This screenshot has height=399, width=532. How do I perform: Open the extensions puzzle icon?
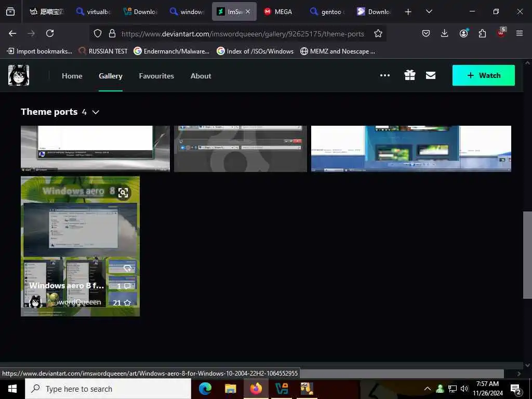coord(482,33)
